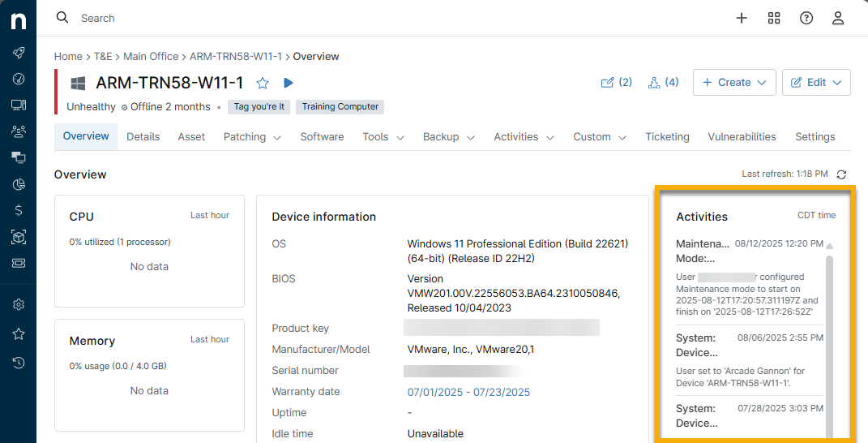868x443 pixels.
Task: Open the user profile icon
Action: (x=839, y=18)
